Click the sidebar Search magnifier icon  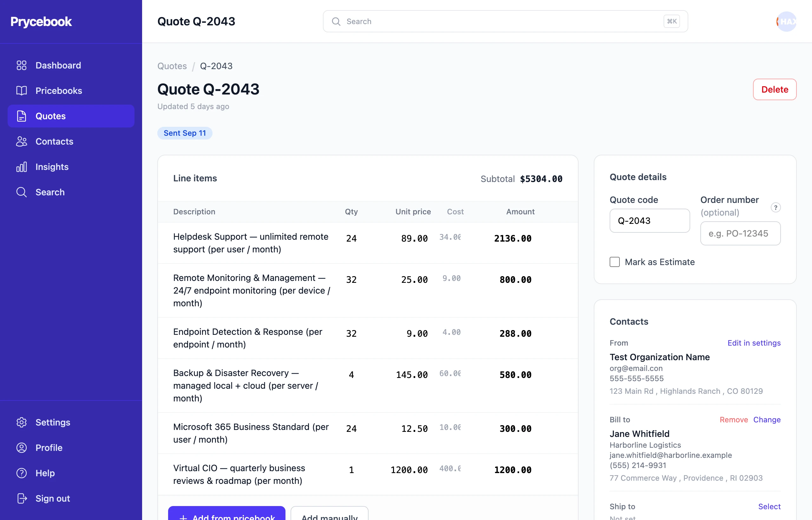click(22, 192)
